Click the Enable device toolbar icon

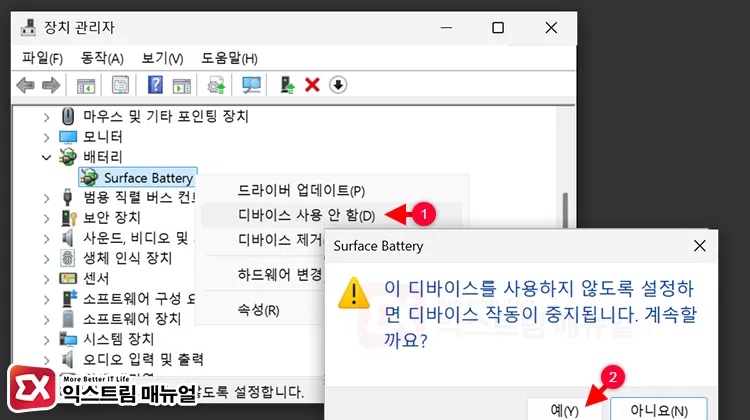pyautogui.click(x=287, y=85)
